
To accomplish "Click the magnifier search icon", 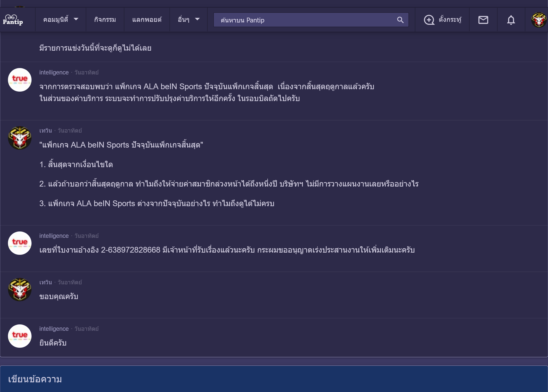I will tap(400, 20).
